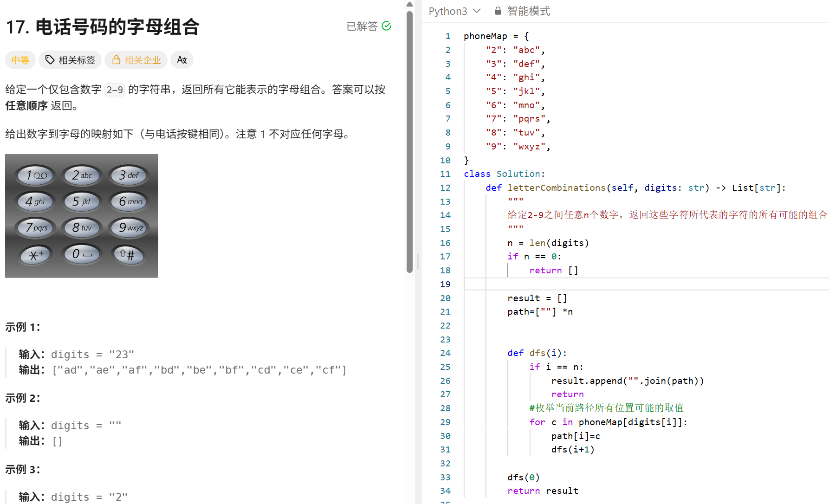Click the lock icon inside 相关企业 badge

point(117,60)
